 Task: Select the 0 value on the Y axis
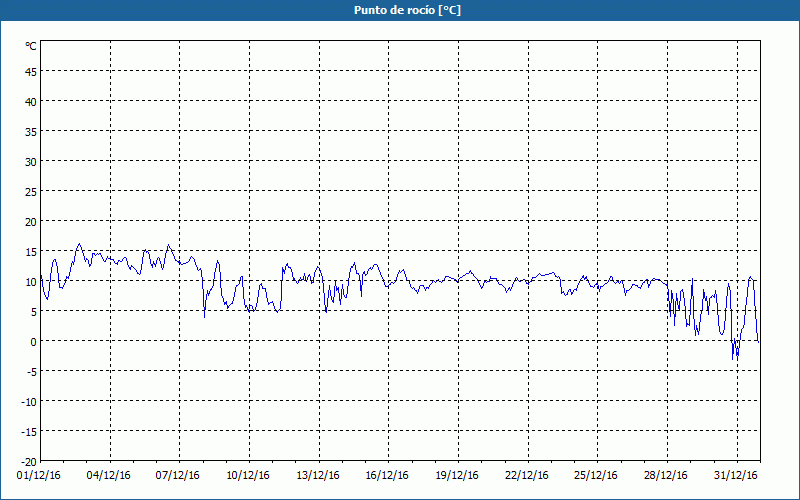34,342
